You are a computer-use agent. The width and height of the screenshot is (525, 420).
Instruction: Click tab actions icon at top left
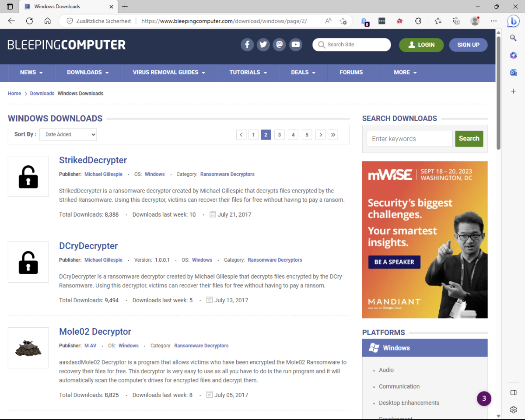10,7
